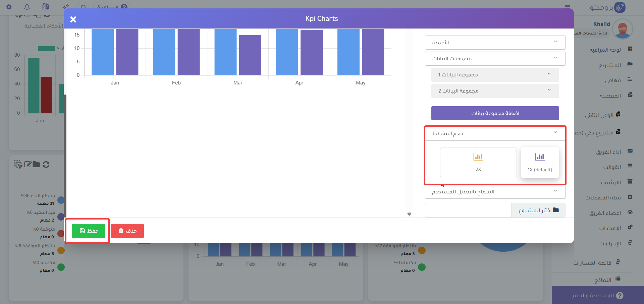Open the settings gear icon in top bar
Screen dimensions: 644x304
click(x=9, y=7)
